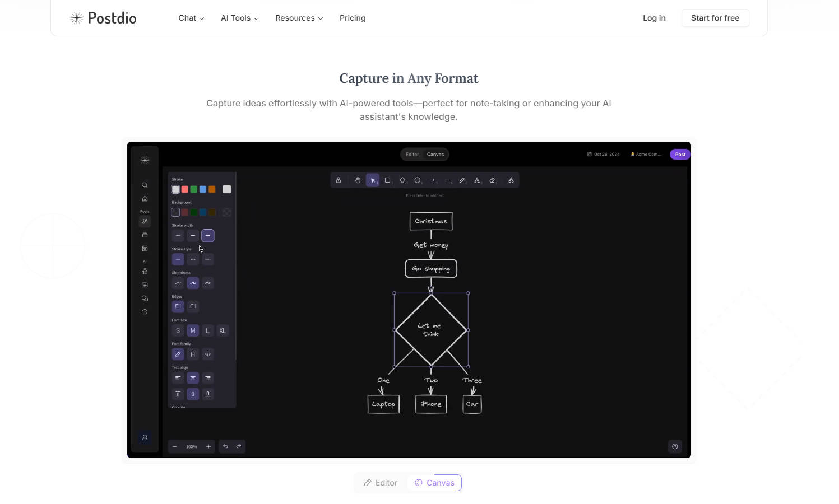
Task: Align text to the right
Action: (208, 378)
